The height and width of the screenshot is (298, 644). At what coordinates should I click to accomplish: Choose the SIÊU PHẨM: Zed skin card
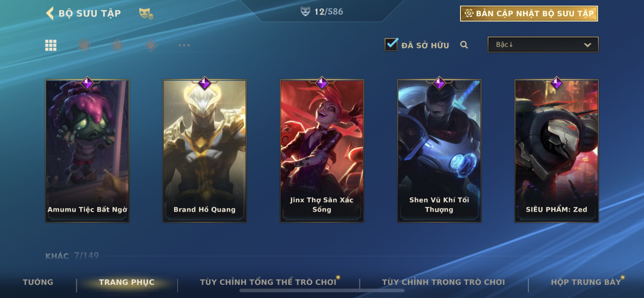(557, 150)
